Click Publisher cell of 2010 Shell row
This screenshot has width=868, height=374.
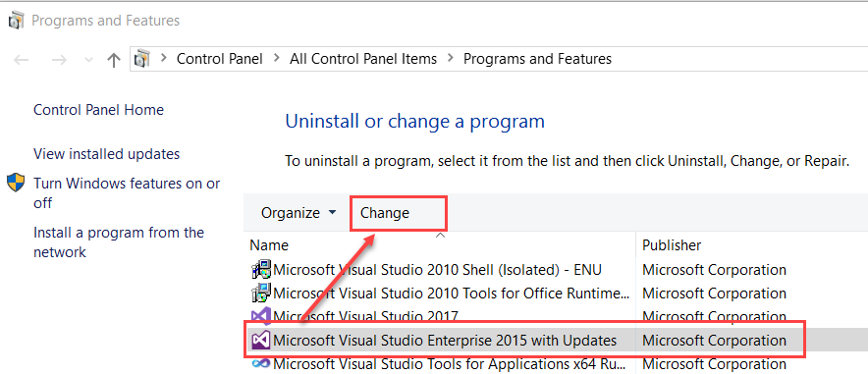pos(714,270)
